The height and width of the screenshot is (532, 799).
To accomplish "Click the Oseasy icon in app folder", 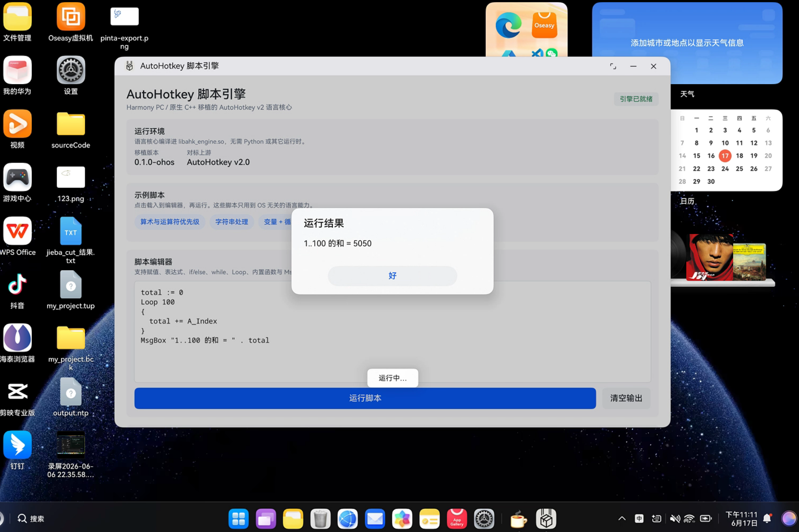I will 544,25.
